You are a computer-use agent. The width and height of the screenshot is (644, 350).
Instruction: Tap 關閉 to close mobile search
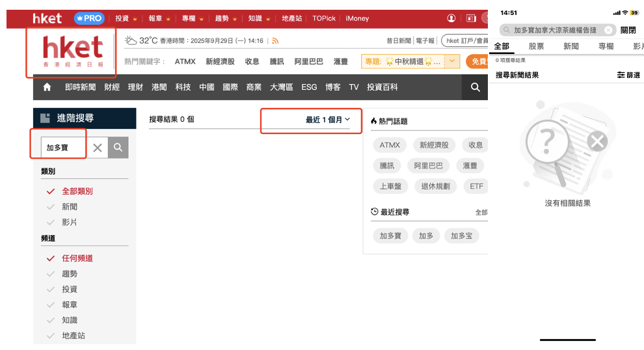[628, 30]
